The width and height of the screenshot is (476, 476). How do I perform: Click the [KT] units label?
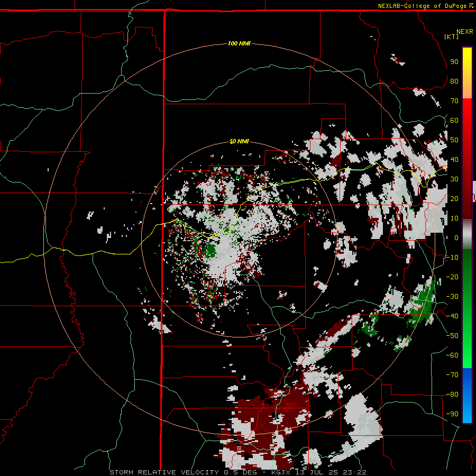(451, 36)
